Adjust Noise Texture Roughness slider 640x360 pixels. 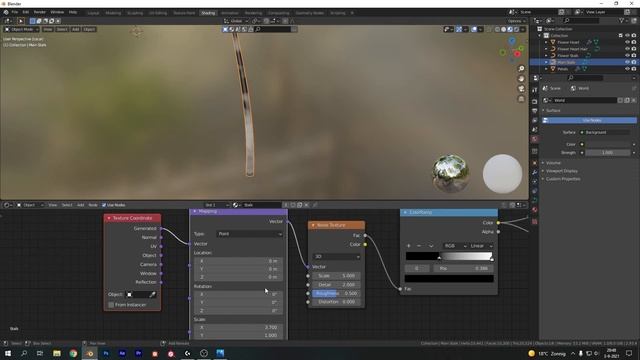click(x=336, y=293)
